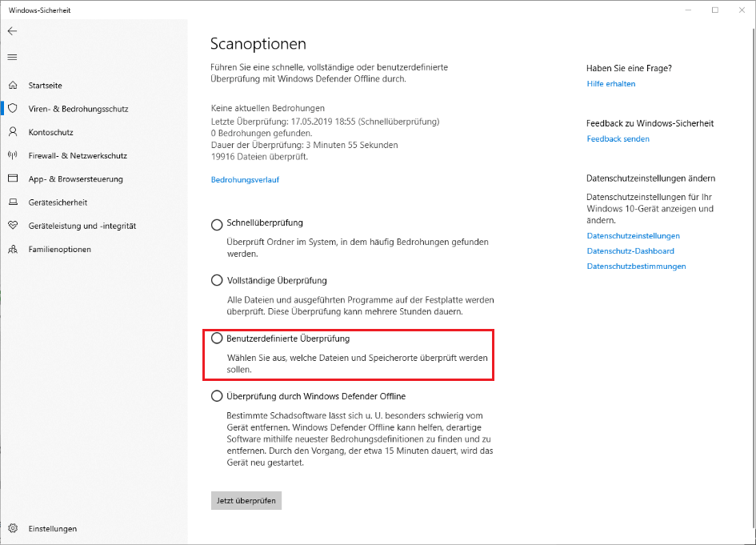Expand the hamburger navigation menu
This screenshot has width=756, height=545.
coord(12,57)
